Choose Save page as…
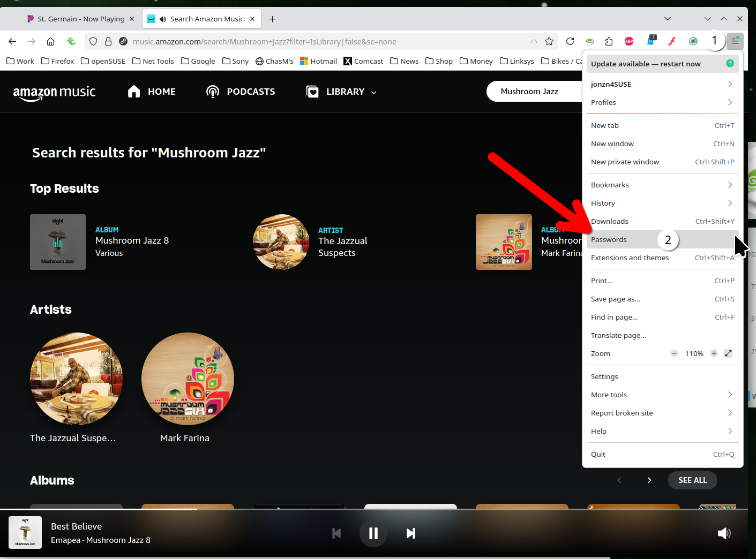 click(x=662, y=299)
